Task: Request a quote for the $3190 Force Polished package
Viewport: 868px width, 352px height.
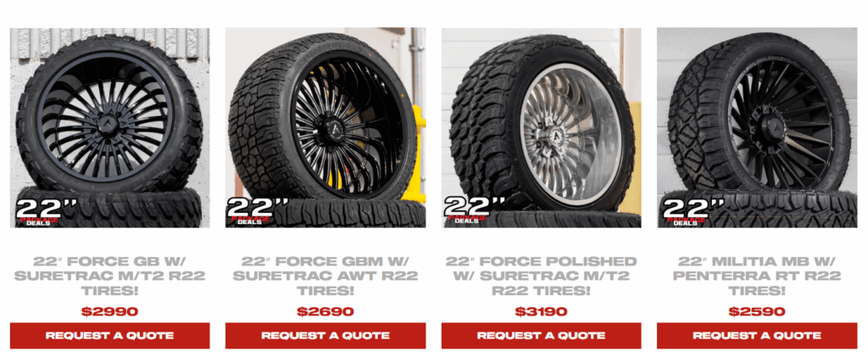Action: pos(542,335)
